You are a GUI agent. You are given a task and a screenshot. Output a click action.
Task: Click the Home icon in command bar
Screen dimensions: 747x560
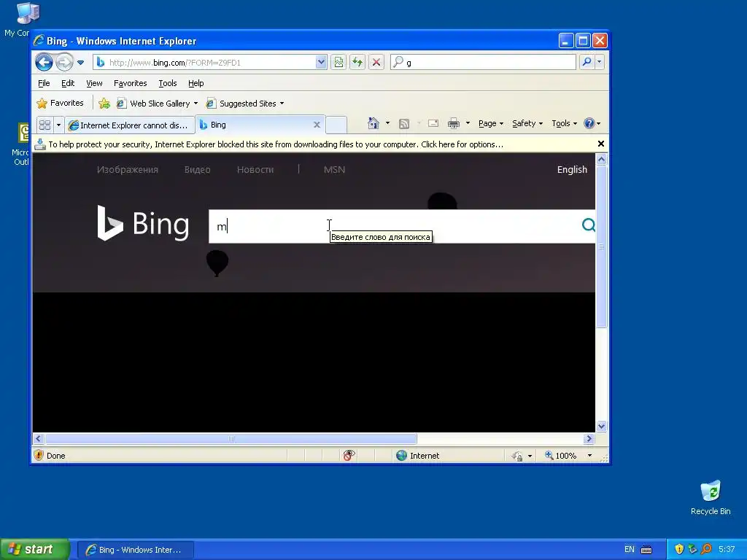(x=373, y=123)
